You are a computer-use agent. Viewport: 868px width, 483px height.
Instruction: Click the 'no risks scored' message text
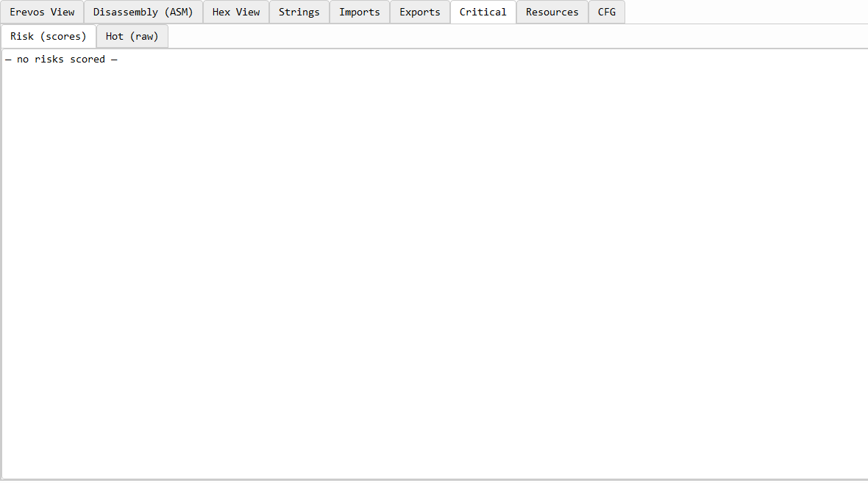pyautogui.click(x=61, y=60)
